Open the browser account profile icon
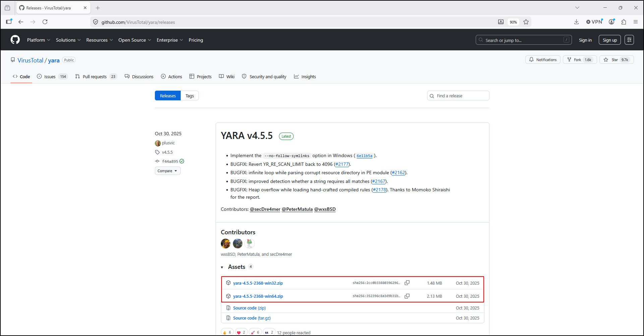 tap(612, 22)
